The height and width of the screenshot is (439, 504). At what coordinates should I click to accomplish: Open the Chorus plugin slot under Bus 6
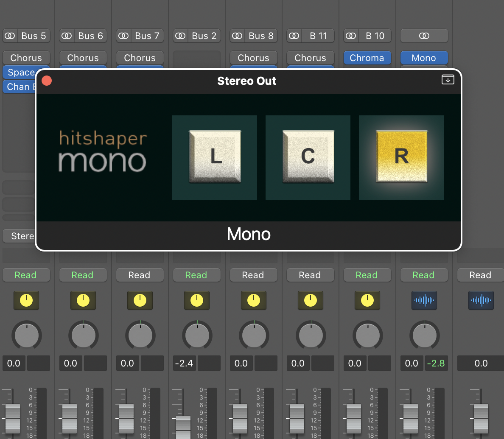point(83,58)
